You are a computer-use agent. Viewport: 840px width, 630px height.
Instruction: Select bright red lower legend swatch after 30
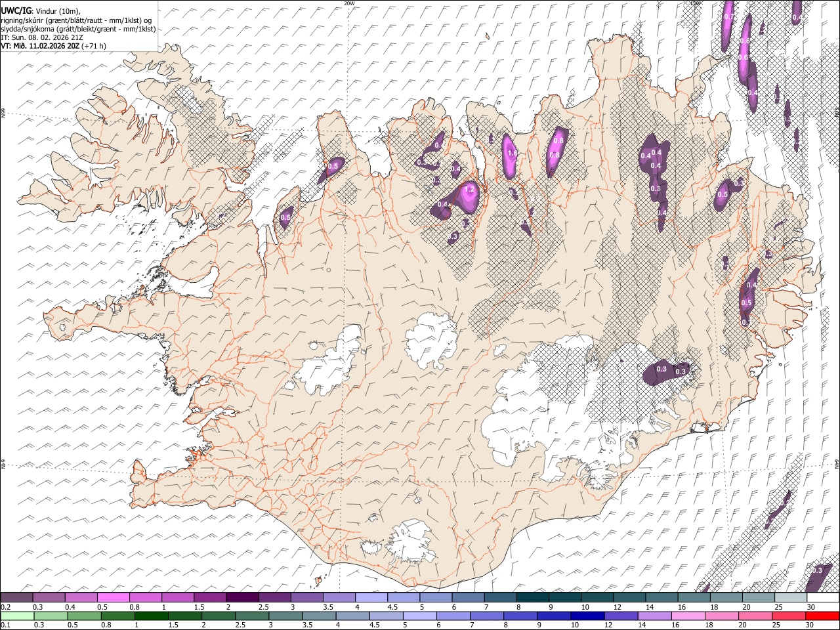click(x=822, y=616)
